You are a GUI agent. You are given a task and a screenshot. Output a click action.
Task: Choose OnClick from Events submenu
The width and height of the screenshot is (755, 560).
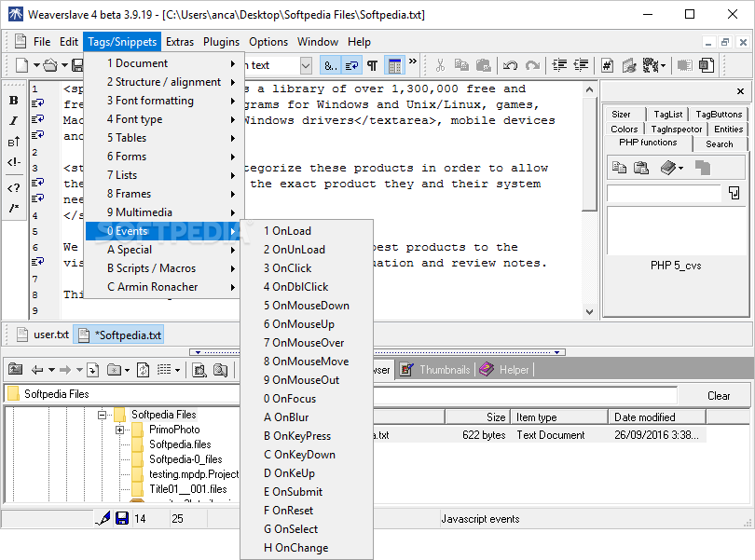[307, 268]
